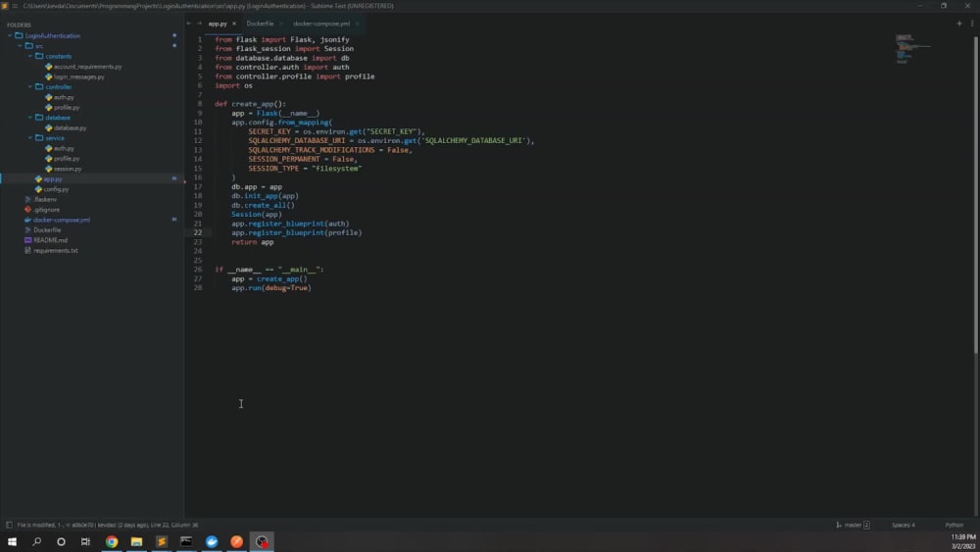Collapse the LoginAuthentication root folder
980x552 pixels.
[x=10, y=35]
